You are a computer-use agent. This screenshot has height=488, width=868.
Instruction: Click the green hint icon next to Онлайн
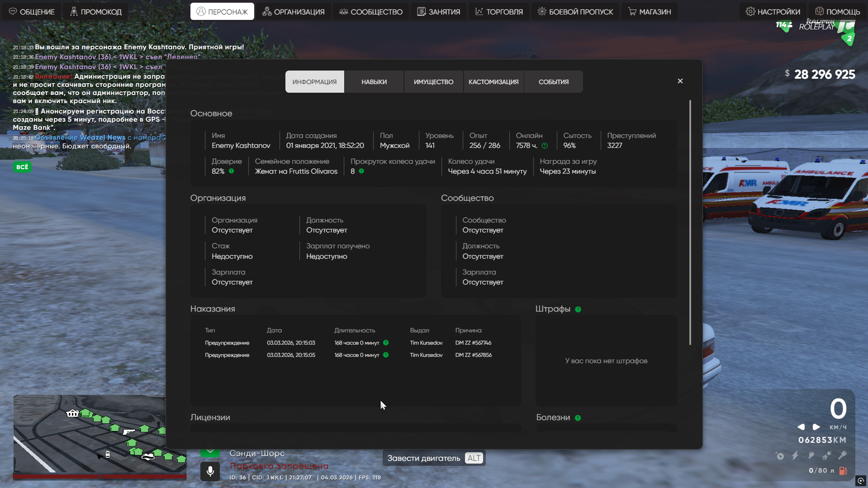(x=545, y=146)
